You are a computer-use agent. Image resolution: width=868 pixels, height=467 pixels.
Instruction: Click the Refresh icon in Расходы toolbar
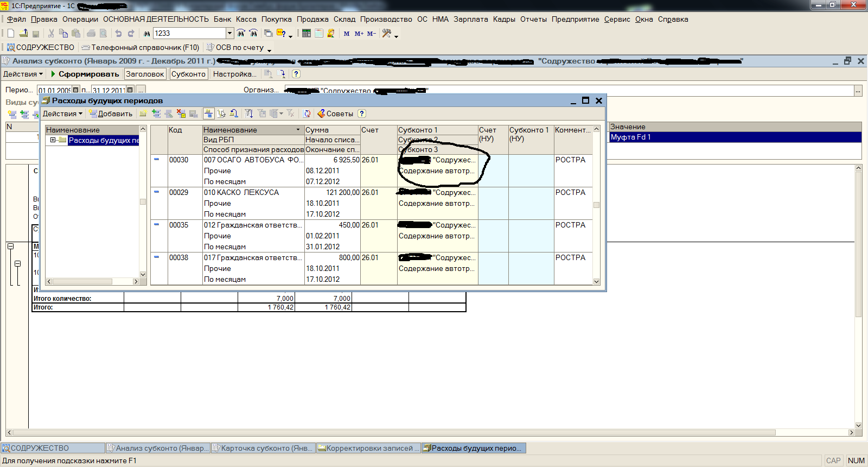pos(307,113)
